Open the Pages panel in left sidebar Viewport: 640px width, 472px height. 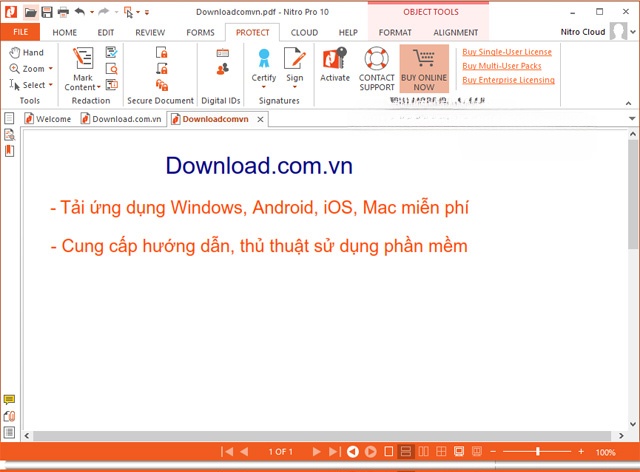click(x=9, y=118)
